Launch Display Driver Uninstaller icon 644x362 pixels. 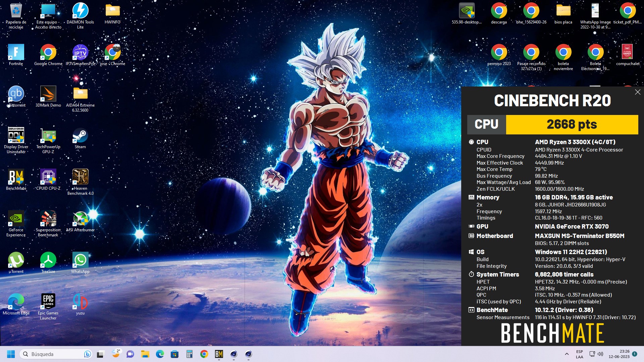(x=16, y=140)
